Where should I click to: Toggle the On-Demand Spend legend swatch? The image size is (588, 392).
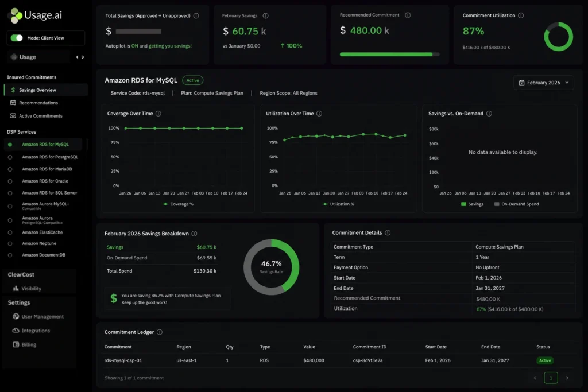(497, 204)
